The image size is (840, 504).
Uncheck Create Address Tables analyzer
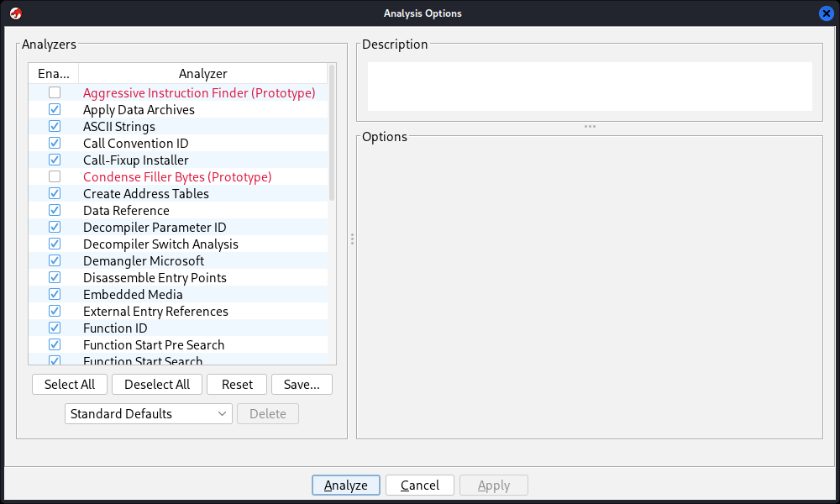tap(55, 193)
